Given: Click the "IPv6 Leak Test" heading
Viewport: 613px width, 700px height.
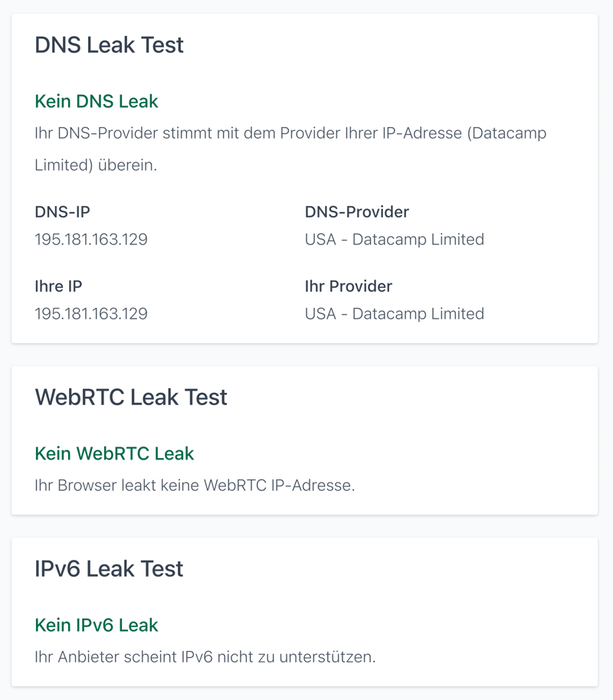Looking at the screenshot, I should [109, 569].
